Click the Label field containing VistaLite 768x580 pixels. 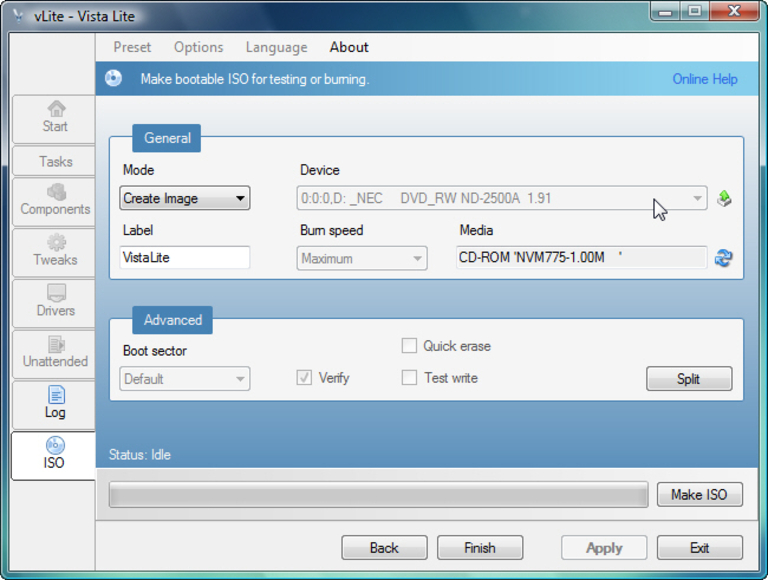click(185, 257)
